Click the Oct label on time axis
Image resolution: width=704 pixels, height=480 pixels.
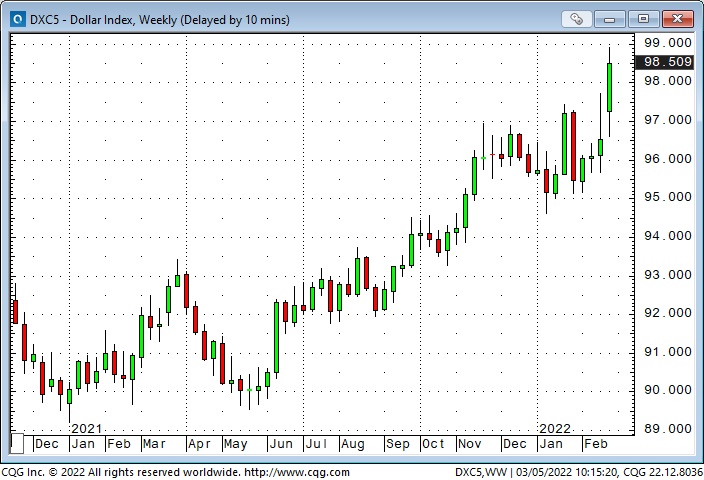pyautogui.click(x=433, y=444)
